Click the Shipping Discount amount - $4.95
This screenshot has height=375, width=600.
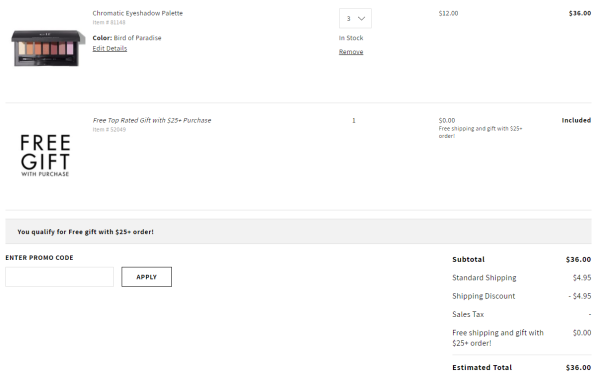(580, 296)
